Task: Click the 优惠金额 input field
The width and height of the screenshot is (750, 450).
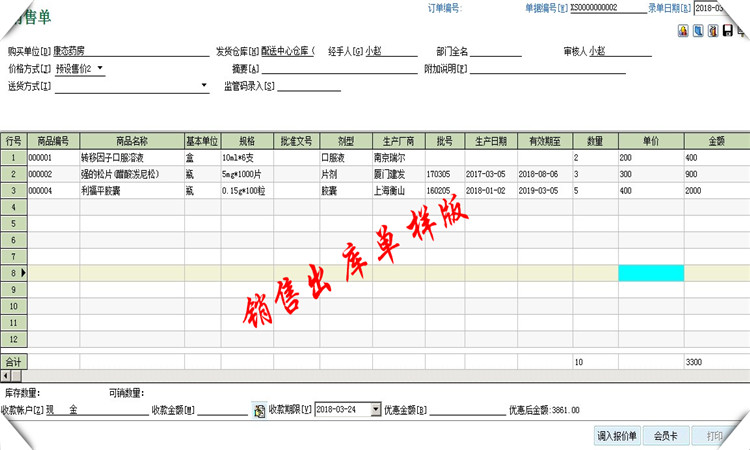Action: coord(467,410)
